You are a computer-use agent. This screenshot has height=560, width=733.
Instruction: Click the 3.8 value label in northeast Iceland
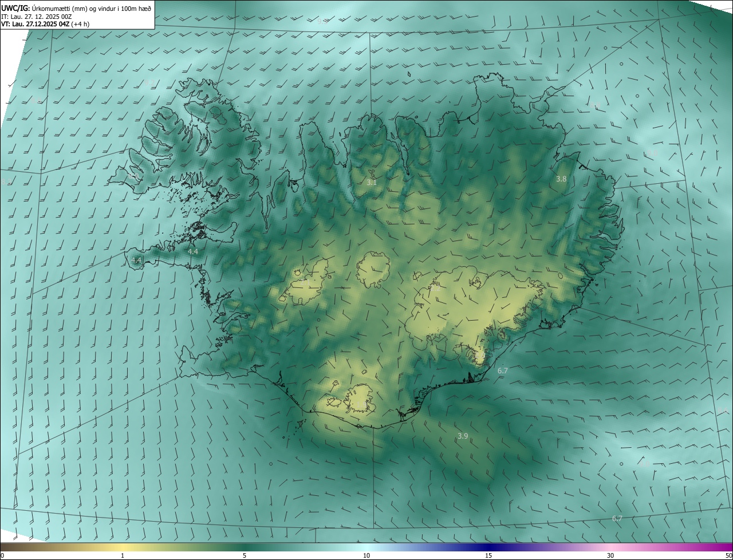561,179
